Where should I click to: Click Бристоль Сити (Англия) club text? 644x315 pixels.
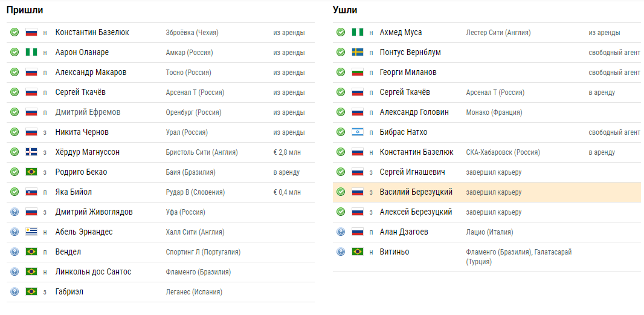click(202, 152)
